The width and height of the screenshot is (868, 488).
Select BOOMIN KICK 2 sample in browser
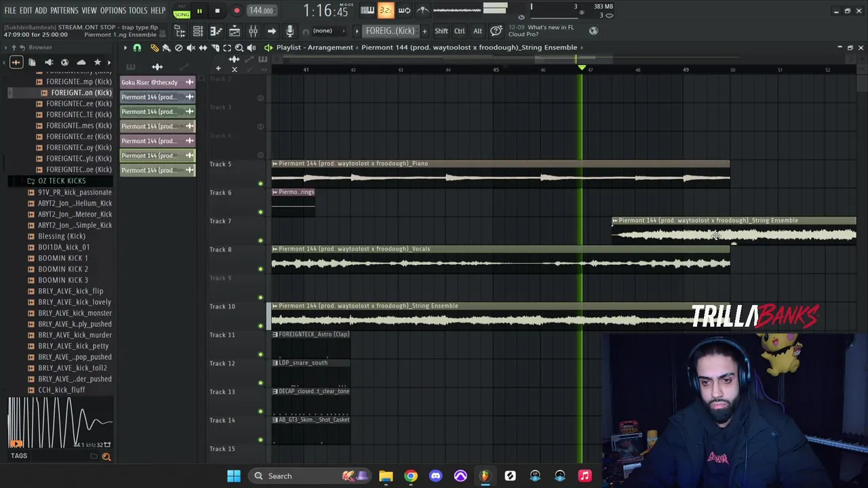[x=63, y=269]
